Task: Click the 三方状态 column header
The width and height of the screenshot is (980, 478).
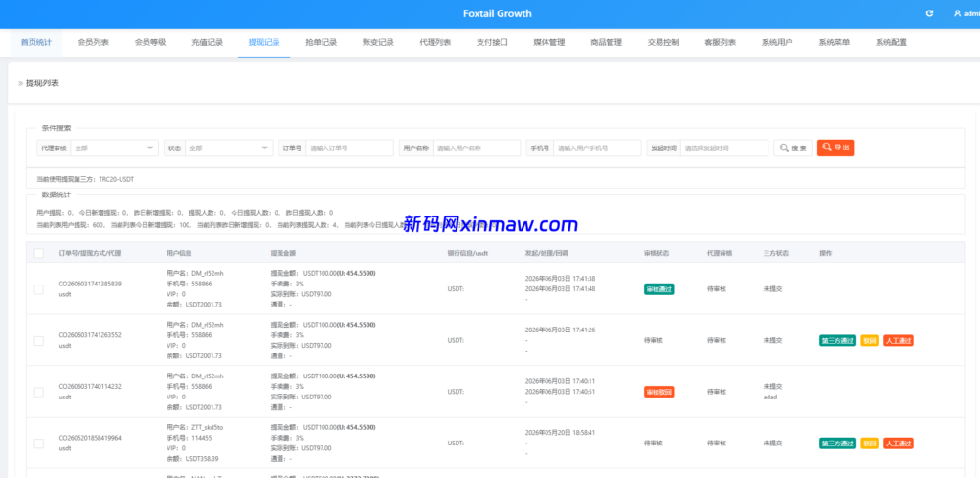Action: click(x=775, y=254)
